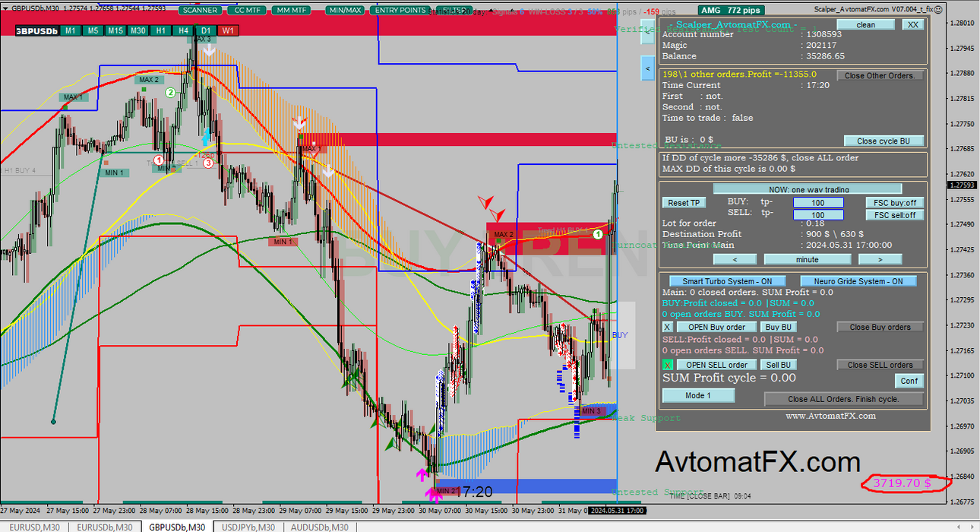Click the Lot for order value 0.18
This screenshot has width=980, height=532.
[815, 223]
